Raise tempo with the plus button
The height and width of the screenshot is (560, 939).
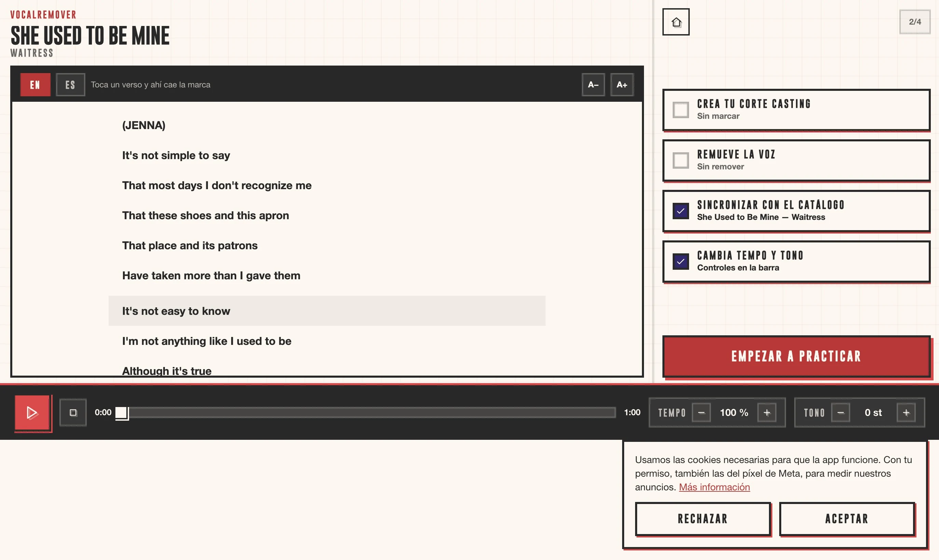(767, 412)
